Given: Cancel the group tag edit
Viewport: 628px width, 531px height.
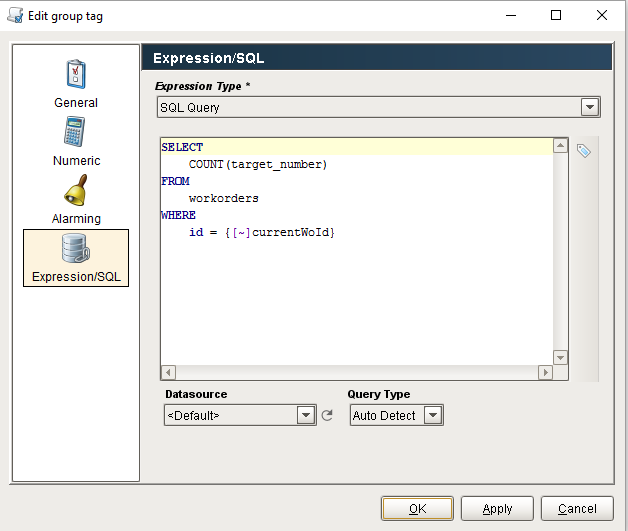Looking at the screenshot, I should pos(577,509).
